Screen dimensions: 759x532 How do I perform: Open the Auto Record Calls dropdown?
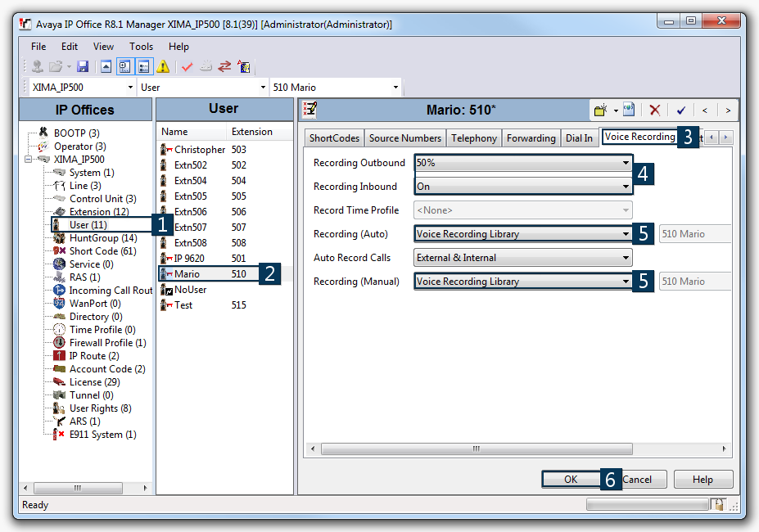(523, 258)
